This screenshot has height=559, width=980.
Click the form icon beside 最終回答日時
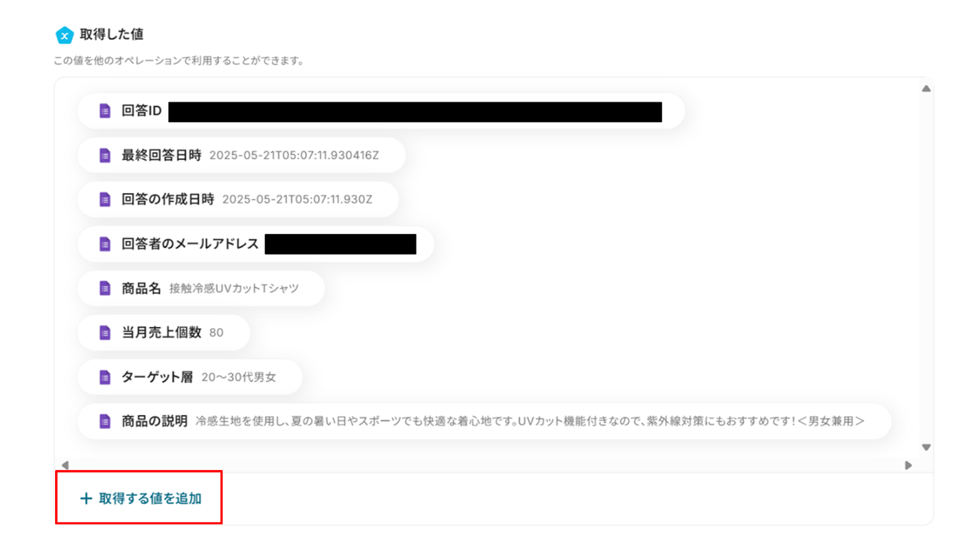[x=105, y=155]
